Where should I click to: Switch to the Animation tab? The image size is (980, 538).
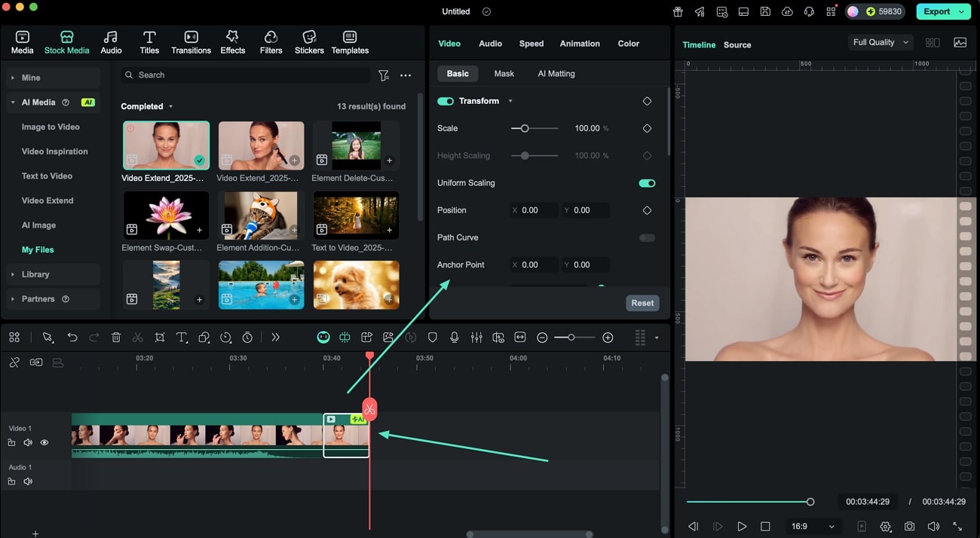pos(580,44)
